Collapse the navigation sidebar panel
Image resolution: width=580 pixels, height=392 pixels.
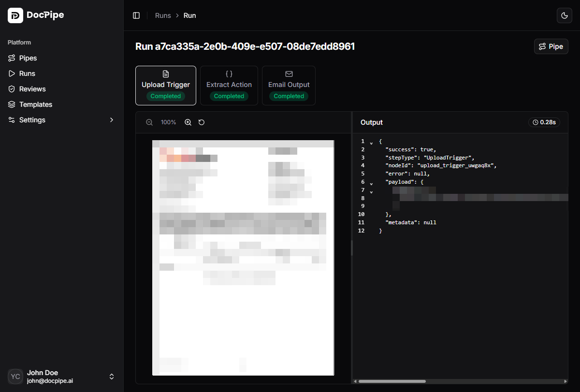pos(136,15)
